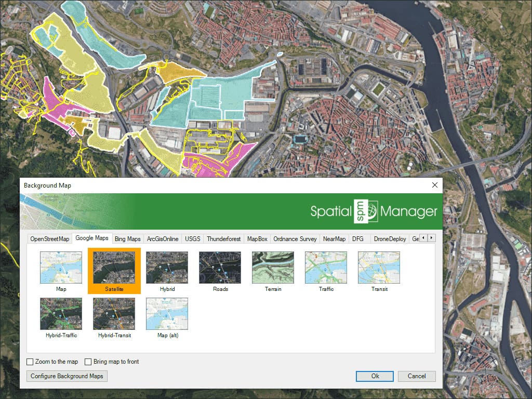This screenshot has height=399, width=532.
Task: Choose the Traffic map style
Action: (325, 267)
